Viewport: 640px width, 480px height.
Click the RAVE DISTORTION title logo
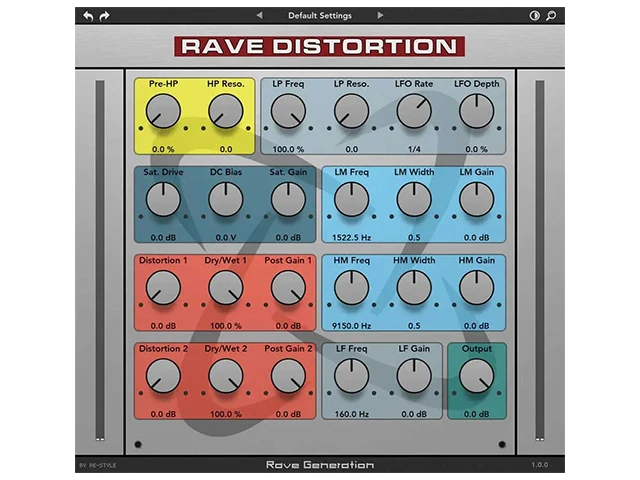pos(319,46)
